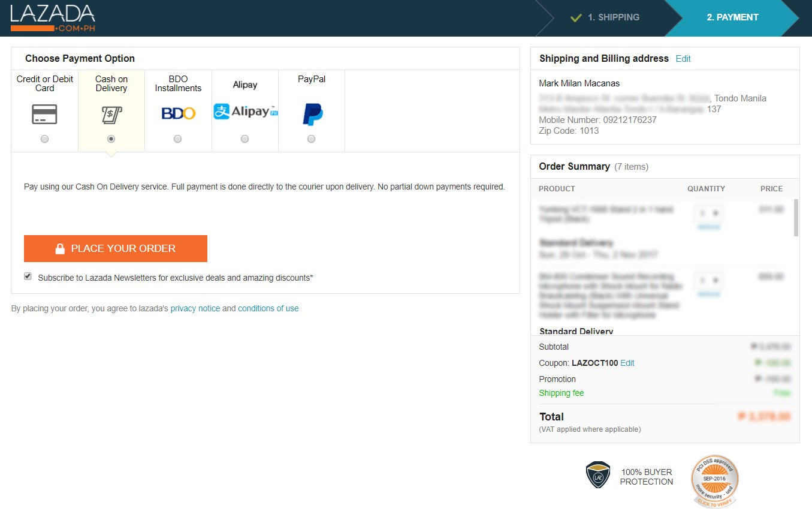Screen dimensions: 812x517
Task: Click the green checkmark beside Shipping step
Action: 576,17
